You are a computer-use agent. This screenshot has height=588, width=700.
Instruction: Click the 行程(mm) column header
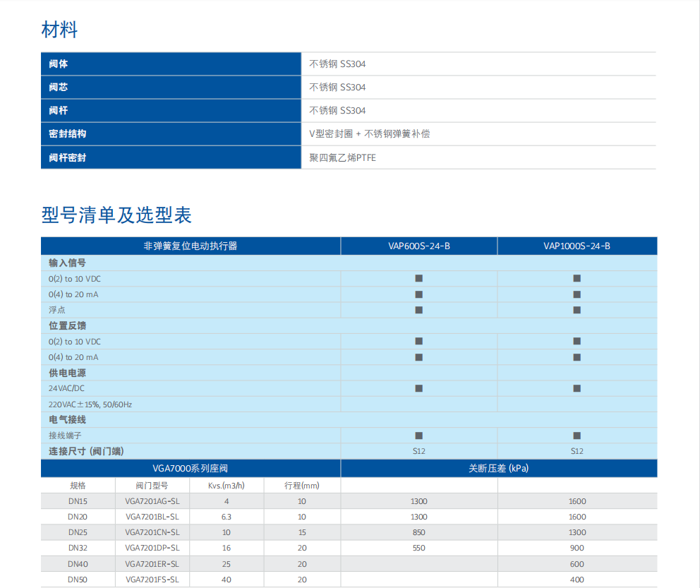coord(302,486)
